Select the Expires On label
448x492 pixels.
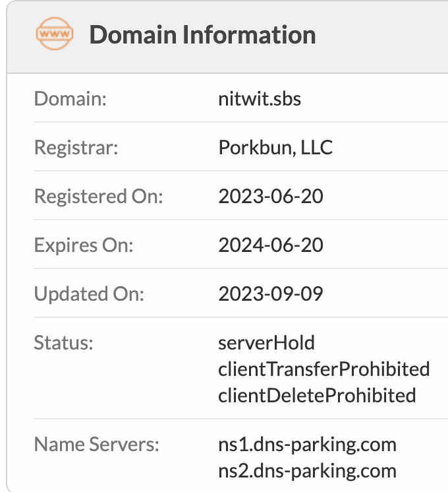click(x=84, y=245)
